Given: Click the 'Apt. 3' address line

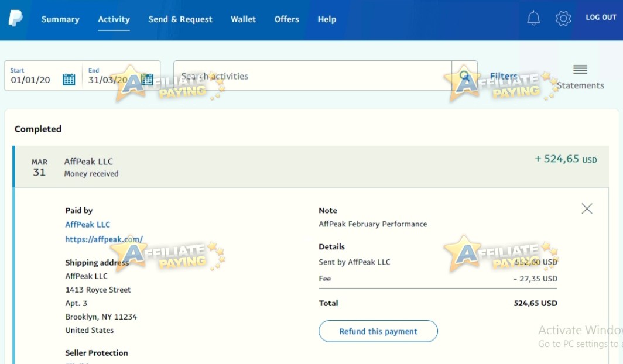Looking at the screenshot, I should tap(76, 303).
